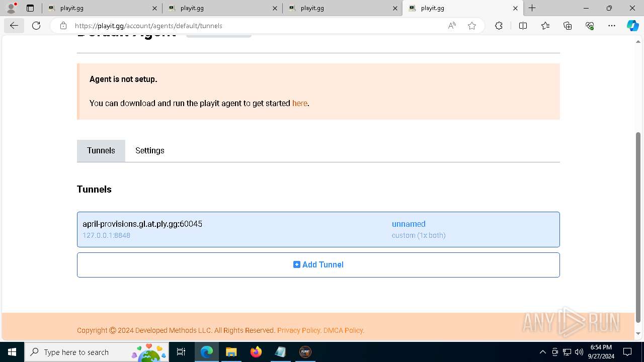Image resolution: width=644 pixels, height=362 pixels.
Task: Follow the 'here' download link
Action: [299, 103]
